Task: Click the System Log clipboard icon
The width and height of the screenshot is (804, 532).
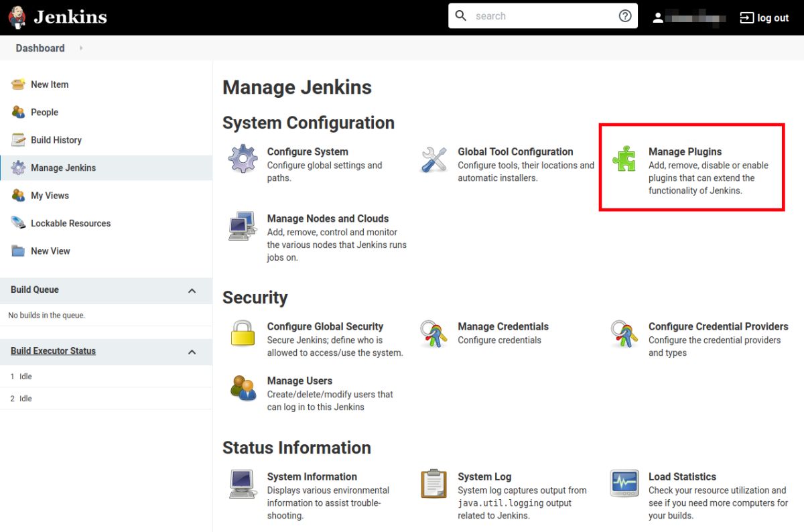Action: pos(433,484)
